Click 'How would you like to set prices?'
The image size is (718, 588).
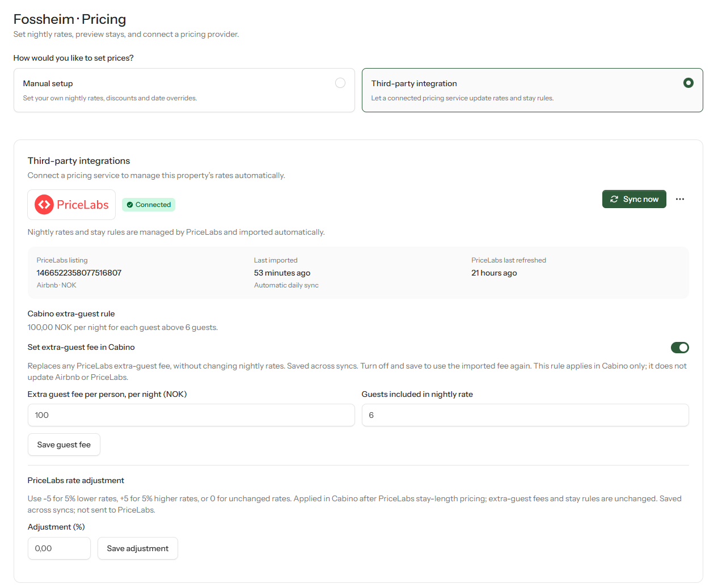click(x=74, y=58)
